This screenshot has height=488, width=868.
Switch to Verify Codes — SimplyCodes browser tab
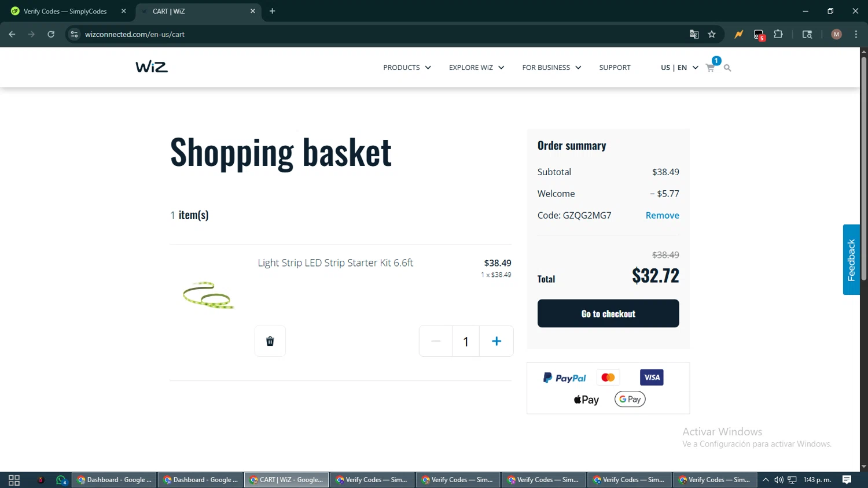click(x=65, y=11)
